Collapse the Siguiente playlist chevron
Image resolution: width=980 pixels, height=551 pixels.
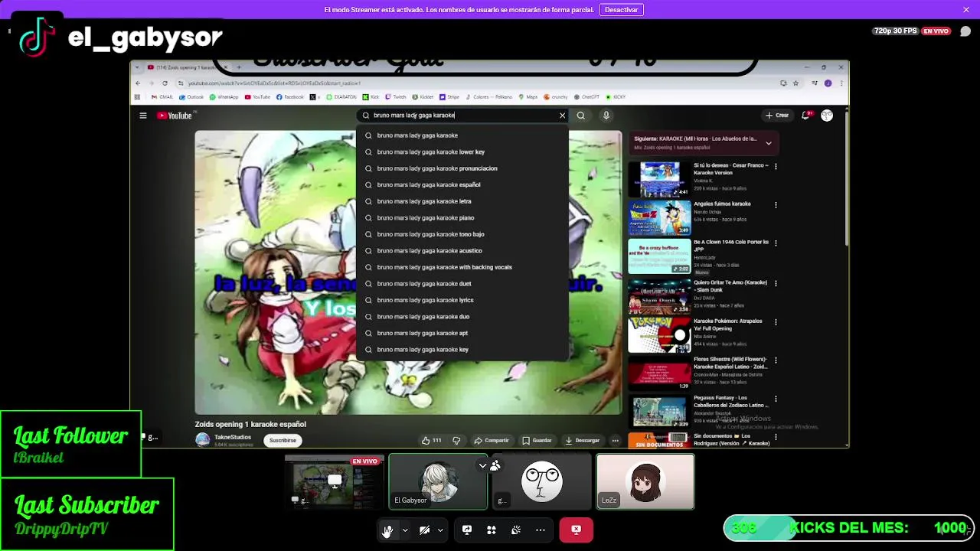tap(768, 143)
